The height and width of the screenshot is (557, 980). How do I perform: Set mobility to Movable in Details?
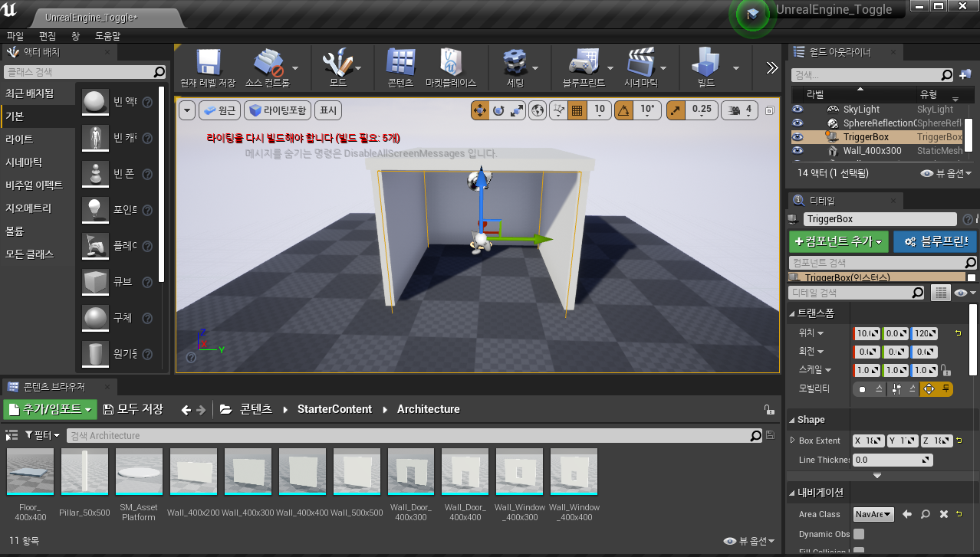coord(936,389)
